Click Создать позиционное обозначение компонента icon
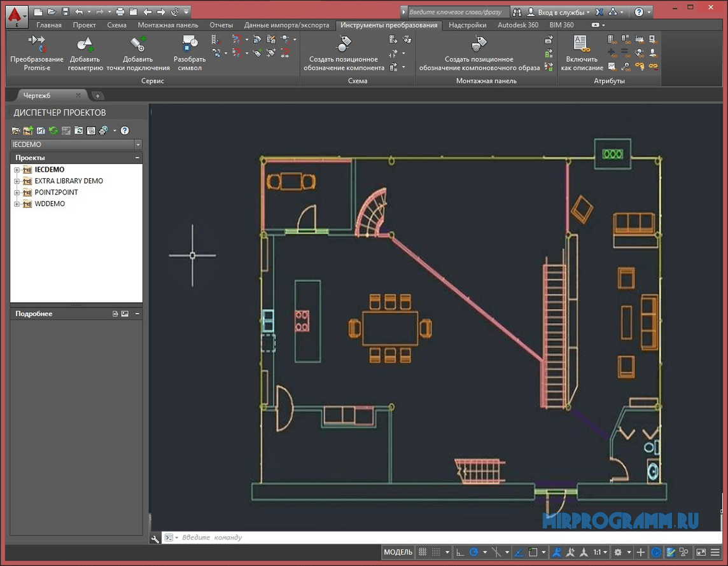 click(x=344, y=45)
